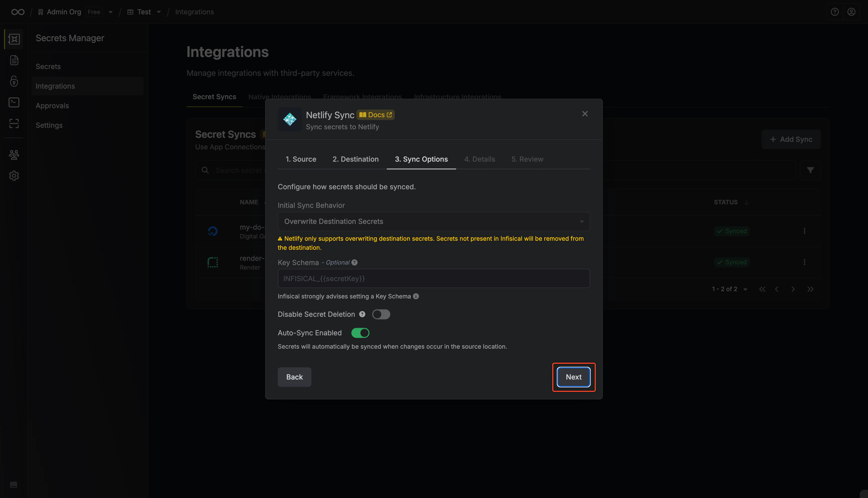Screen dimensions: 868x498
Task: Open the gear settings icon in left rail
Action: [x=14, y=176]
